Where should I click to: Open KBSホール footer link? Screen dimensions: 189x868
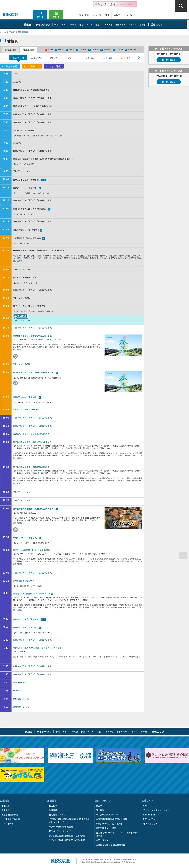148,806
